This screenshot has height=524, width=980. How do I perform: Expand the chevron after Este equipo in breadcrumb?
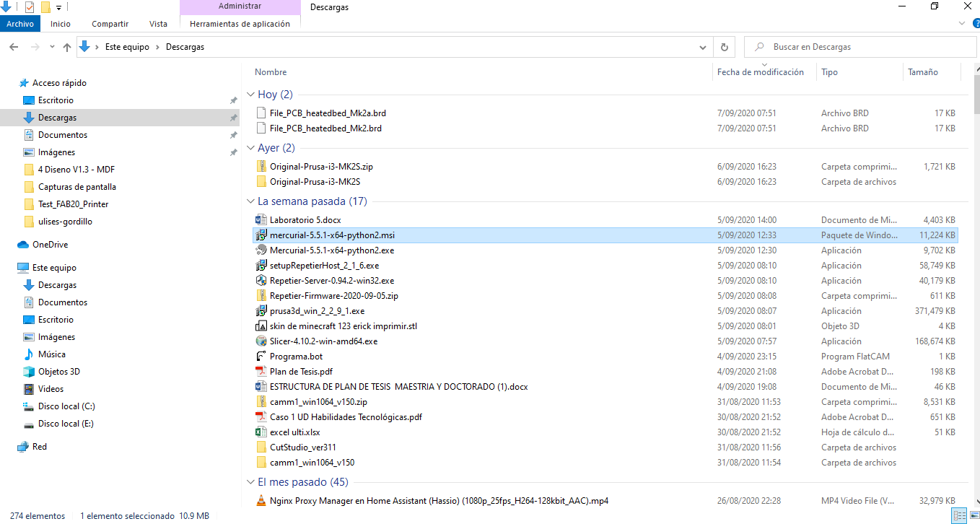tap(157, 47)
